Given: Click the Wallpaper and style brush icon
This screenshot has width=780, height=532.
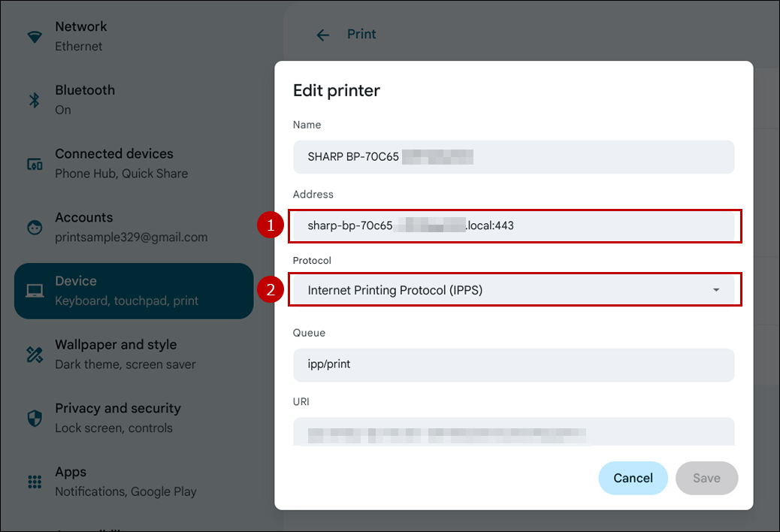Looking at the screenshot, I should click(35, 355).
